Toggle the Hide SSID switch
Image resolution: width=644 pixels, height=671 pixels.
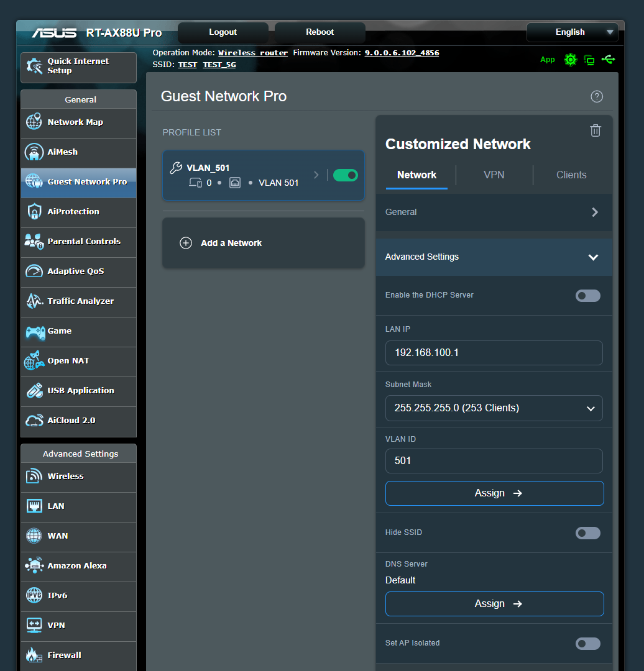[x=587, y=533]
